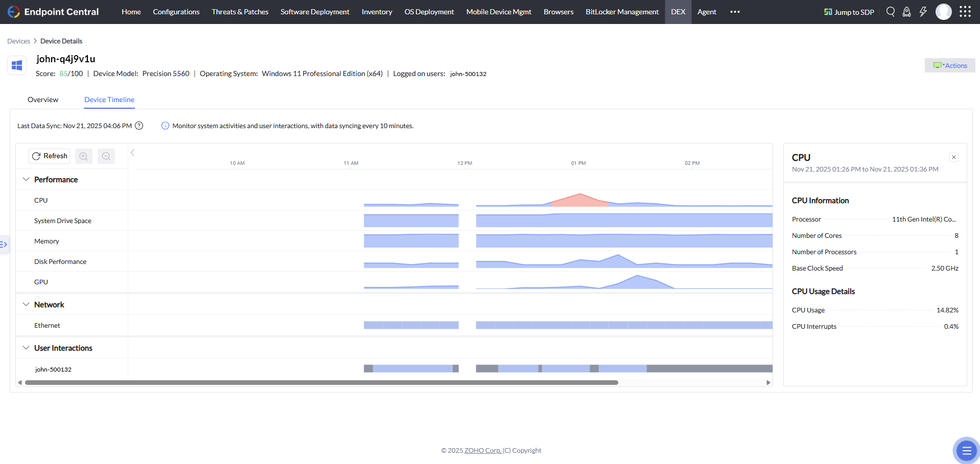
Task: Switch to the Overview tab
Action: 42,100
